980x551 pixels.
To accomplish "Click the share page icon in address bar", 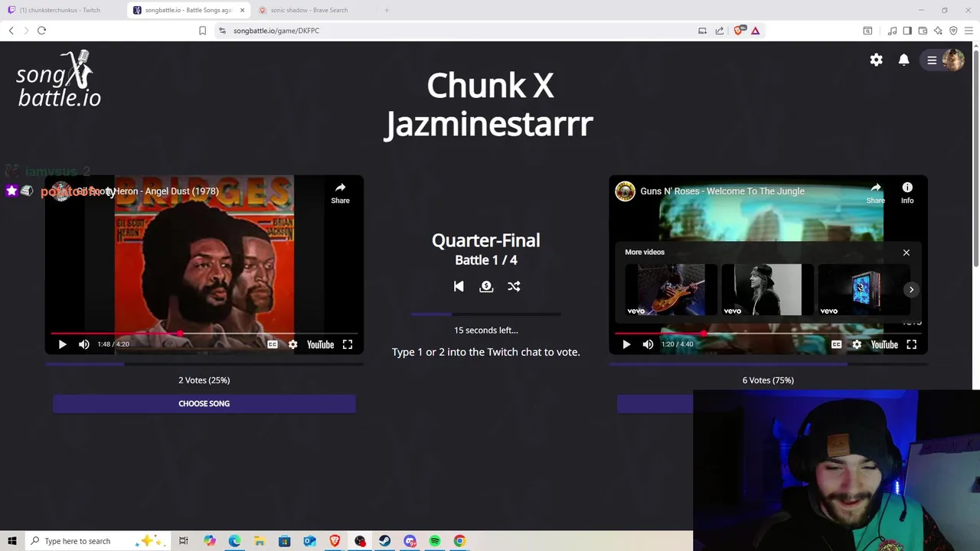I will [720, 31].
